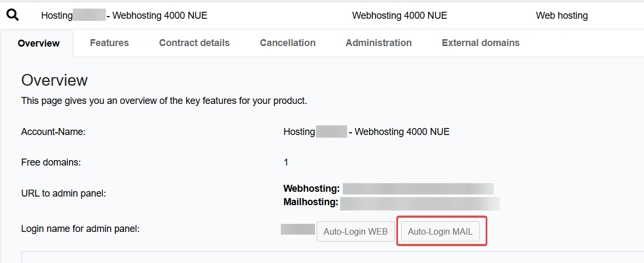Click the blurred login name value
This screenshot has width=644, height=263.
click(x=298, y=229)
